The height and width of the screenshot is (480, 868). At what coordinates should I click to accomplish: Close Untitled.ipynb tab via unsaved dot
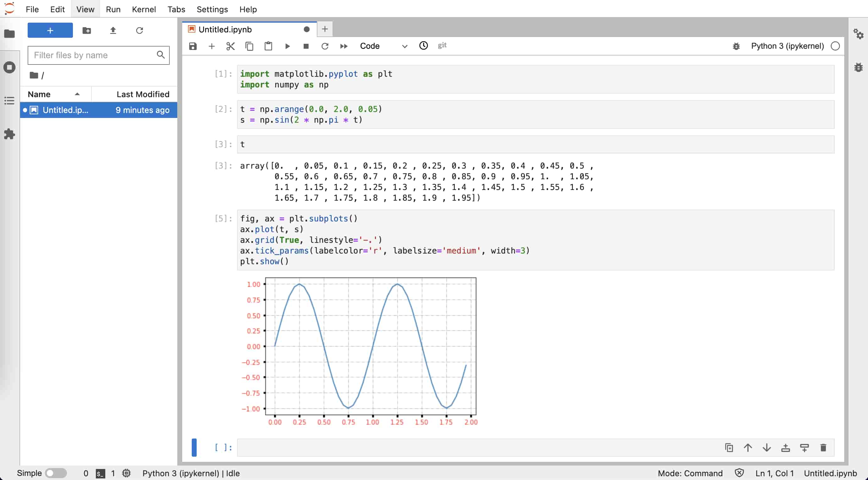pyautogui.click(x=307, y=29)
